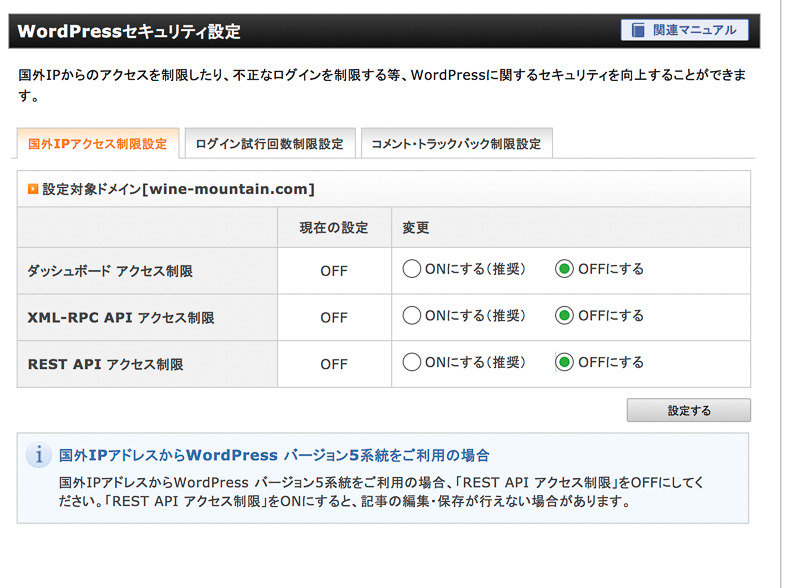Switch to the ログイン試行回数制限設定 tab
Viewport: 800px width, 588px height.
(269, 144)
